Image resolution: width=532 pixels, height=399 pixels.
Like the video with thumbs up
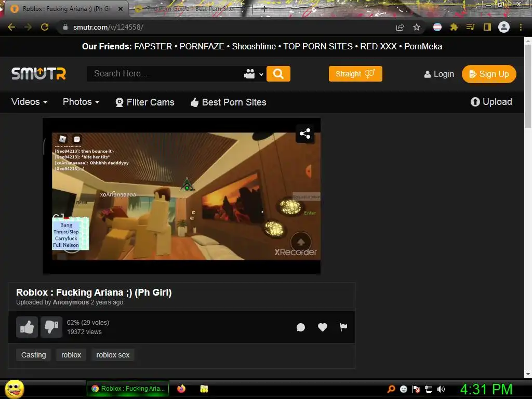(x=27, y=327)
